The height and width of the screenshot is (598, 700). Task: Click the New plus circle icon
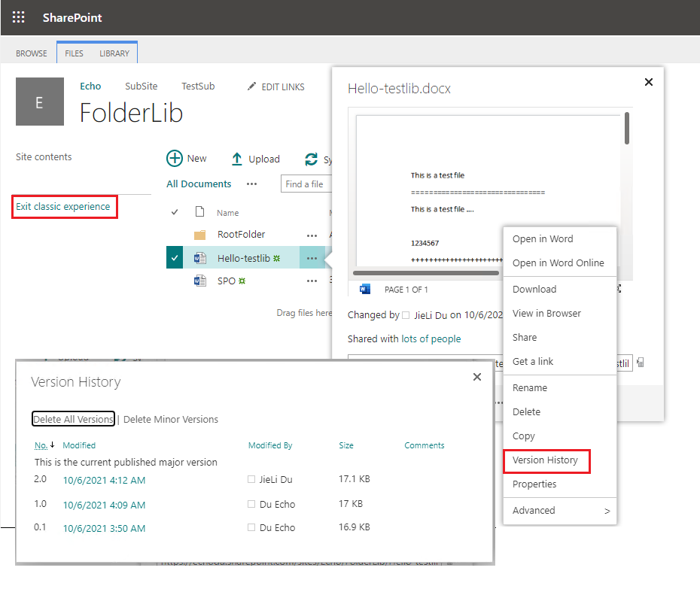coord(175,159)
